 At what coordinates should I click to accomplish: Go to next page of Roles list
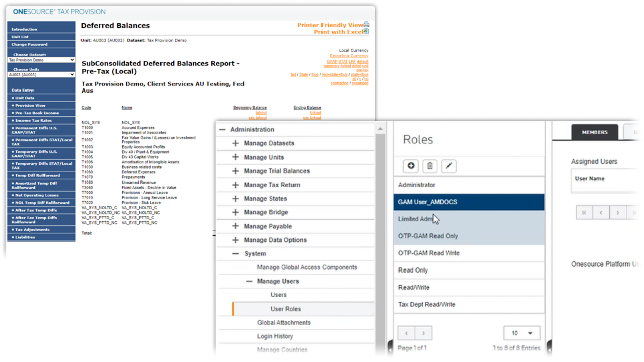pyautogui.click(x=424, y=333)
